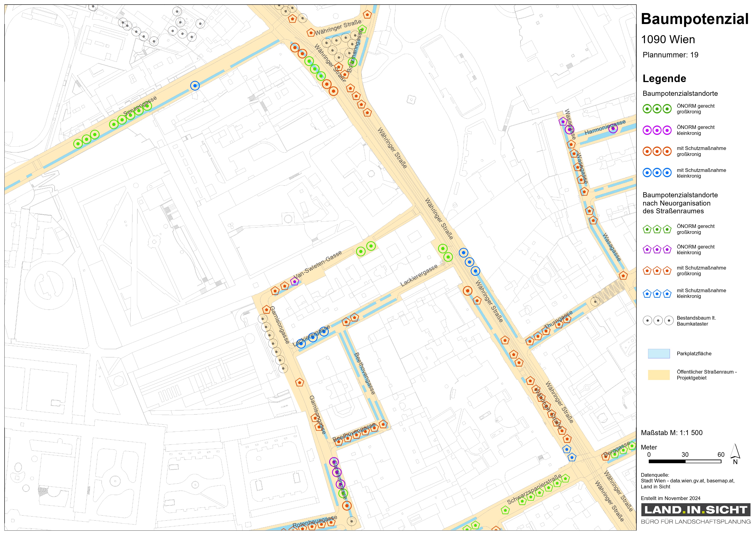Click the purple circle marker on Harmoniegasse
Screen dimensions: 756x535
[x=613, y=129]
